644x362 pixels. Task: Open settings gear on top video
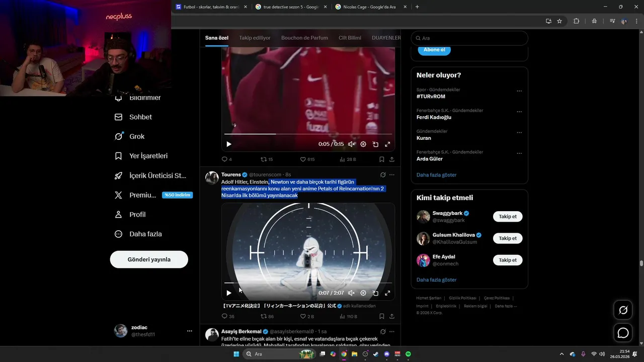pos(363,144)
